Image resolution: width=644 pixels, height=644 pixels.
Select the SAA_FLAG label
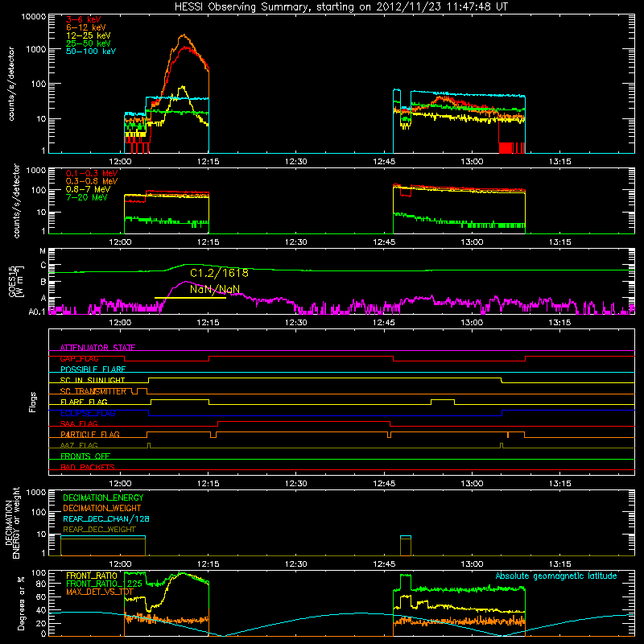79,424
